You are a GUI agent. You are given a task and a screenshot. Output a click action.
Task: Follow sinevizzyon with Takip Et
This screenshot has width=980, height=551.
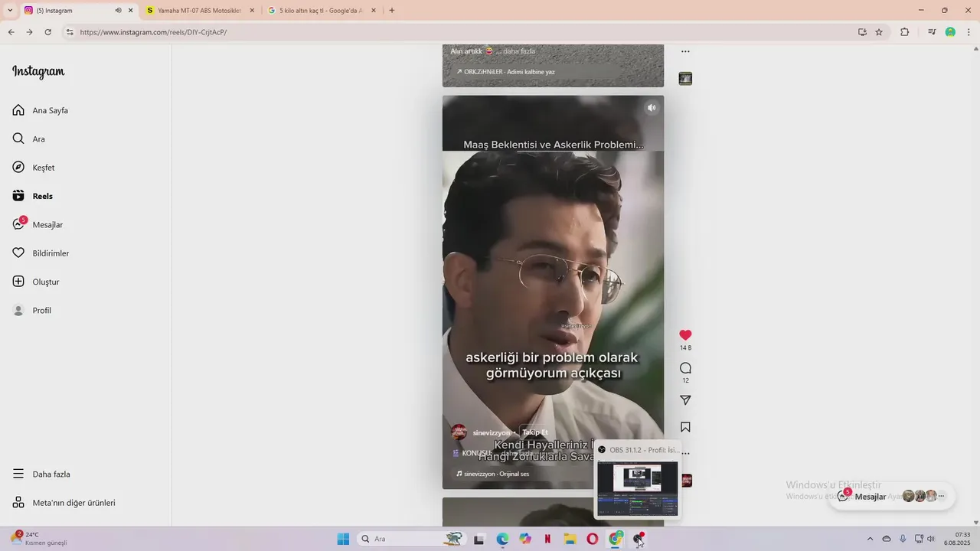pos(534,432)
